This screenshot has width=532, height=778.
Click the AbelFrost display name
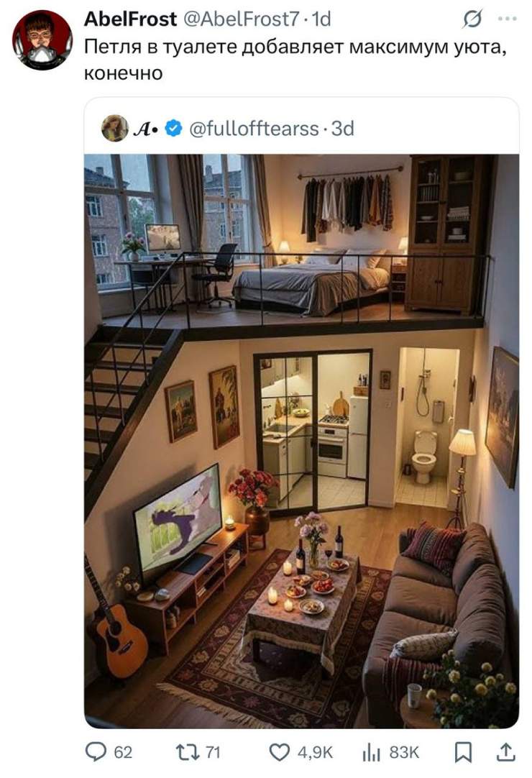click(131, 19)
